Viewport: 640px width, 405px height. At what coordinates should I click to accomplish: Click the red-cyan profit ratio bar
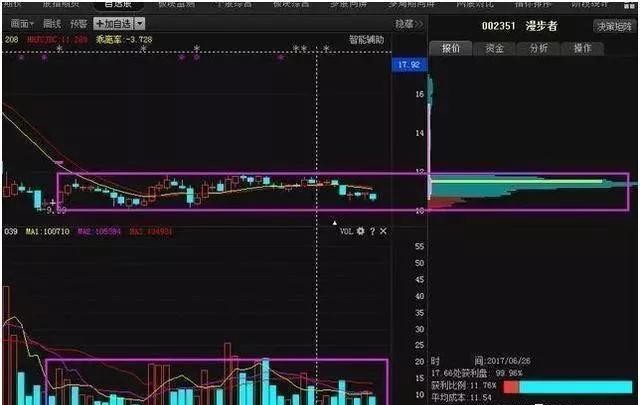(568, 387)
